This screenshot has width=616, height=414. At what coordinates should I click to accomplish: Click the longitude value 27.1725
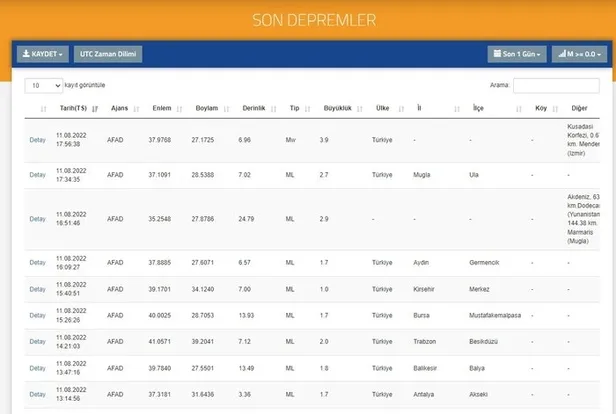tap(203, 140)
